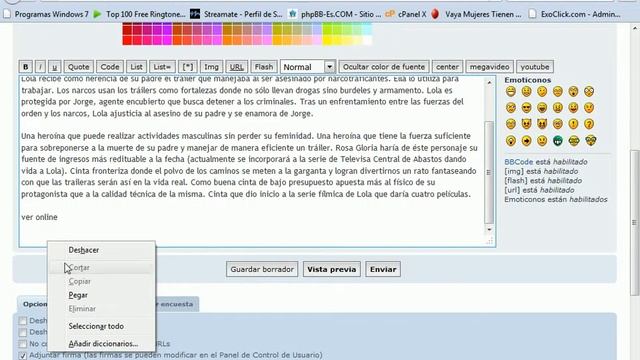Screen dimensions: 640x360
Task: Insert the youtube BBCode tag
Action: point(535,67)
